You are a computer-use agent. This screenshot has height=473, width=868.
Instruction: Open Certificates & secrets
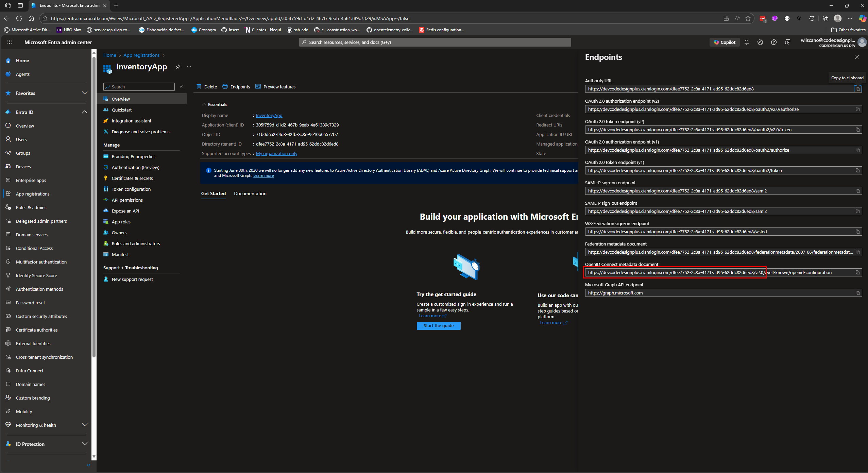coord(132,178)
